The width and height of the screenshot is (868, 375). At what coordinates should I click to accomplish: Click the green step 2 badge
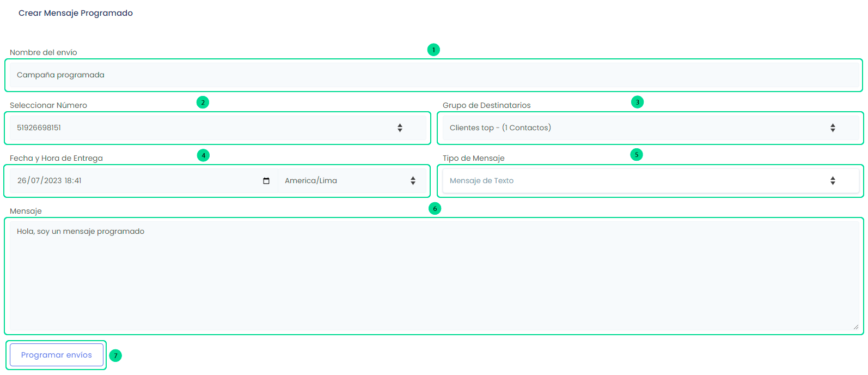203,102
